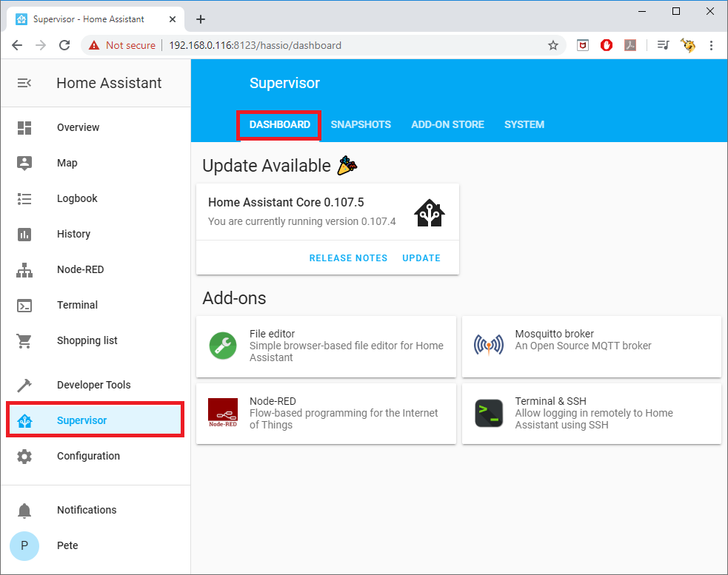728x575 pixels.
Task: Open the Terminal & SSH add-on card
Action: (592, 414)
